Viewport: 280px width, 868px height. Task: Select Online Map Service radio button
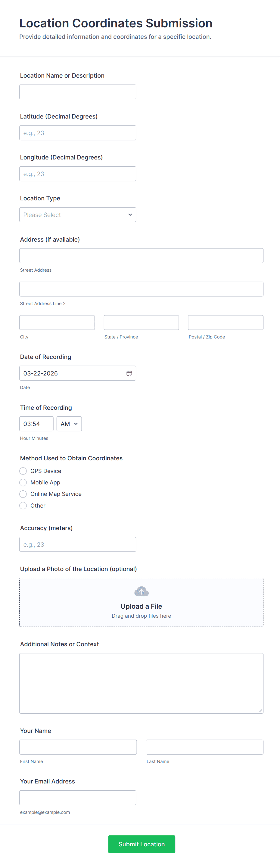coord(23,494)
